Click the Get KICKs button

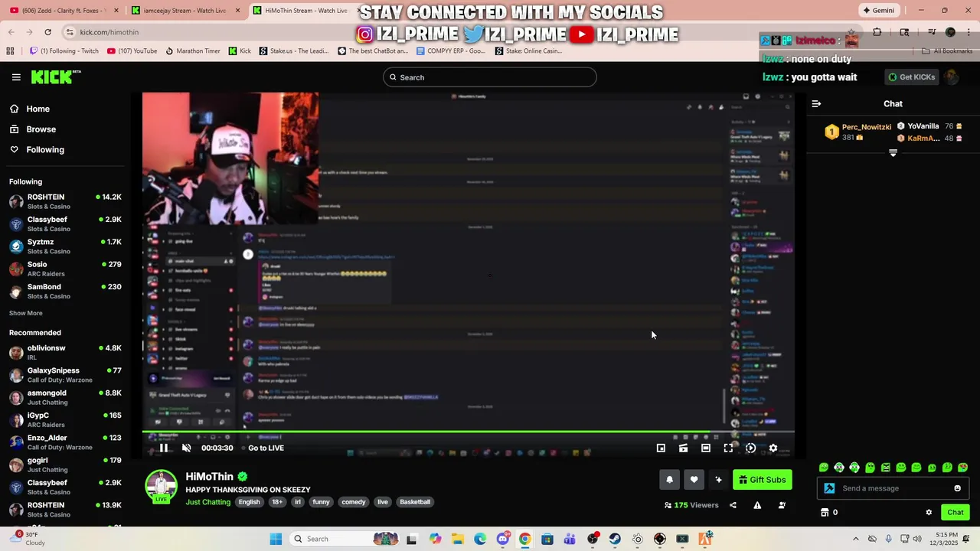click(x=910, y=77)
